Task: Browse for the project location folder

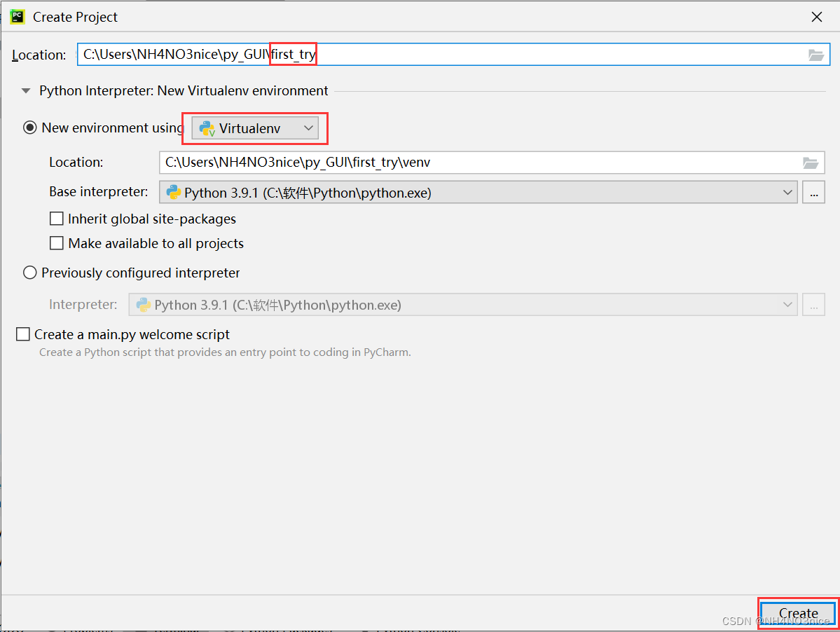Action: (815, 55)
